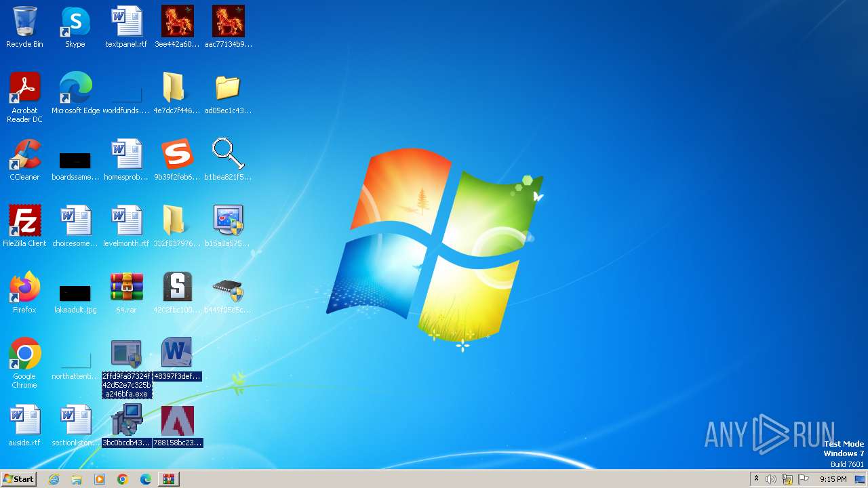Select the 332f837976... folder icon
The height and width of the screenshot is (488, 868).
coord(177,226)
